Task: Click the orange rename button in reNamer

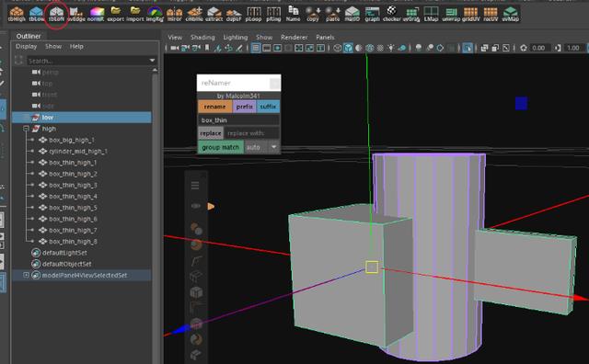Action: (x=215, y=107)
